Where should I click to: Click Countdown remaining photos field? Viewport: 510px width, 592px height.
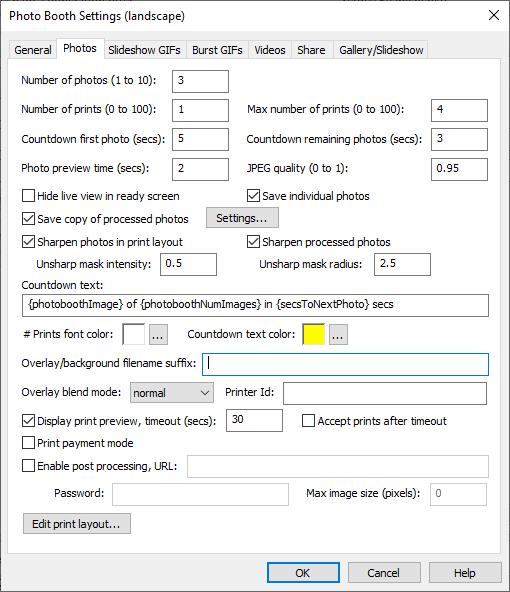[x=459, y=139]
